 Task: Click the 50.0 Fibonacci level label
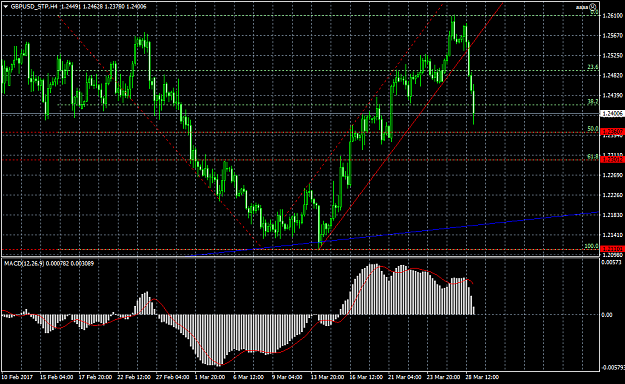(593, 129)
